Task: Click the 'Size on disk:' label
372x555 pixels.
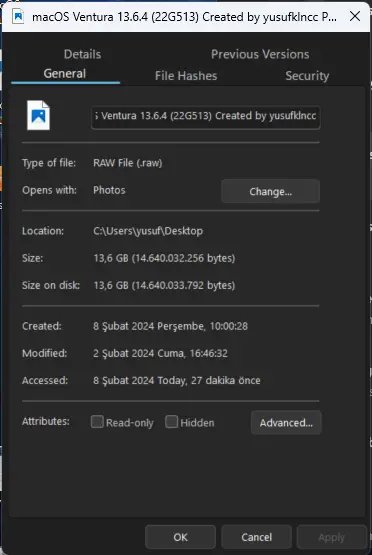Action: point(51,285)
